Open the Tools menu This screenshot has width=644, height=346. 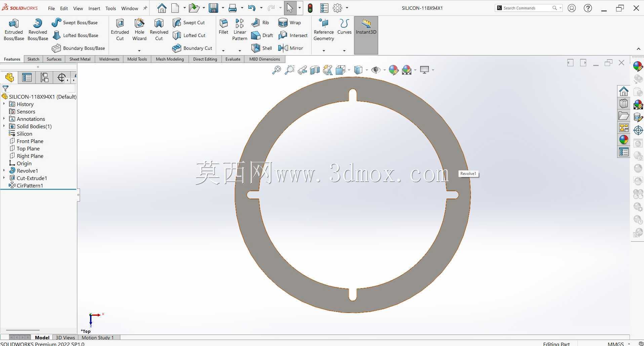tap(111, 8)
